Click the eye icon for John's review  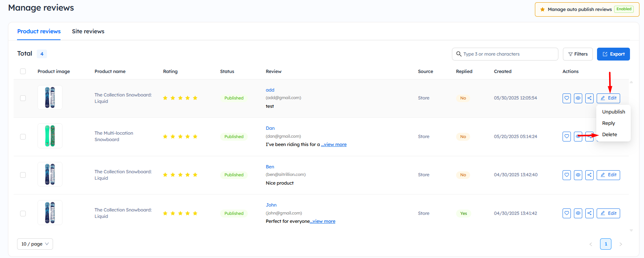tap(578, 213)
